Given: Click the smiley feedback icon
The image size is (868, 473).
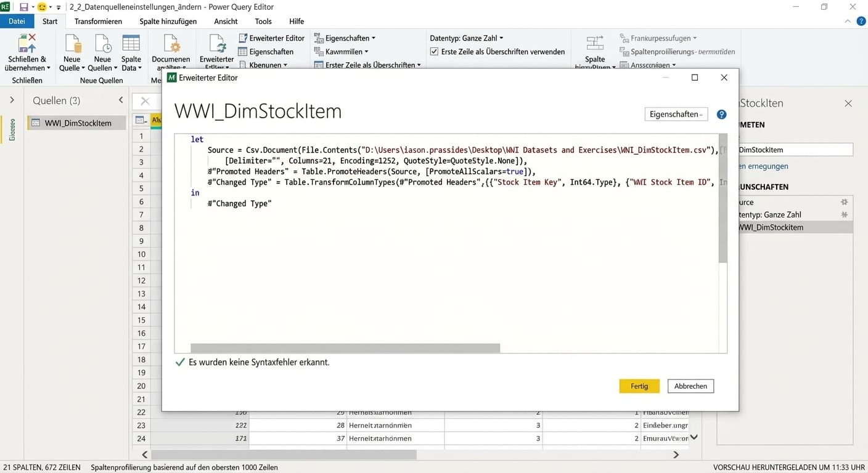Looking at the screenshot, I should click(42, 7).
